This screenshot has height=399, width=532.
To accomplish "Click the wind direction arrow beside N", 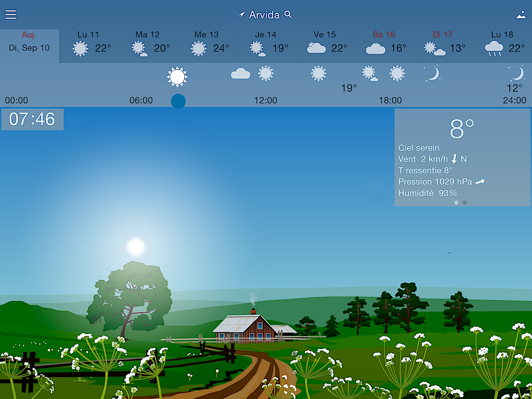I will pos(455,159).
